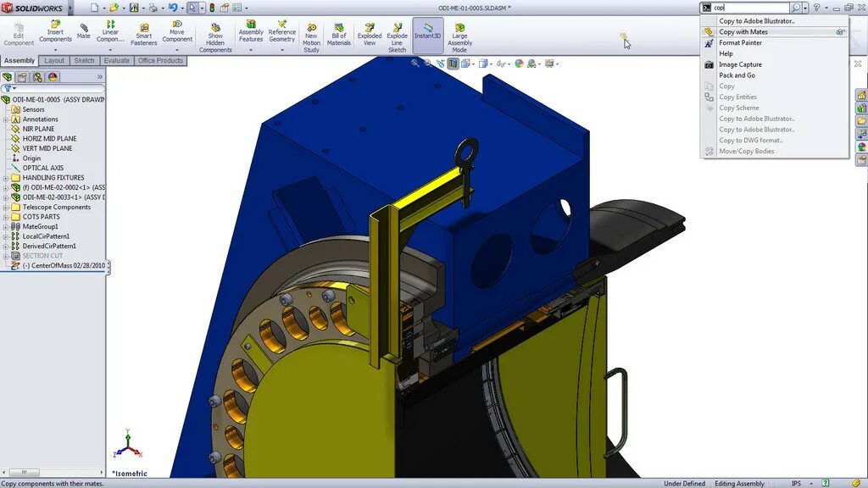Click the Explode Line Sketch tool

397,37
